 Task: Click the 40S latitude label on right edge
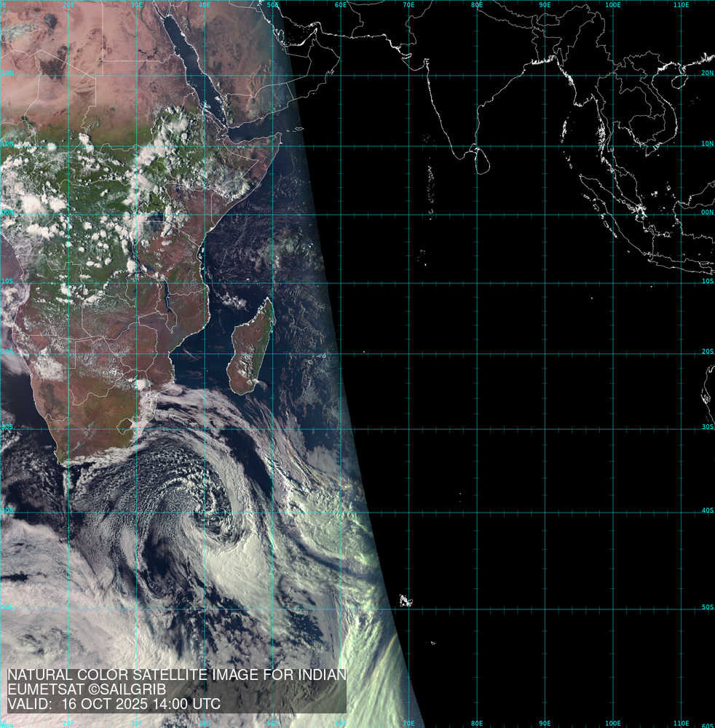[x=706, y=510]
